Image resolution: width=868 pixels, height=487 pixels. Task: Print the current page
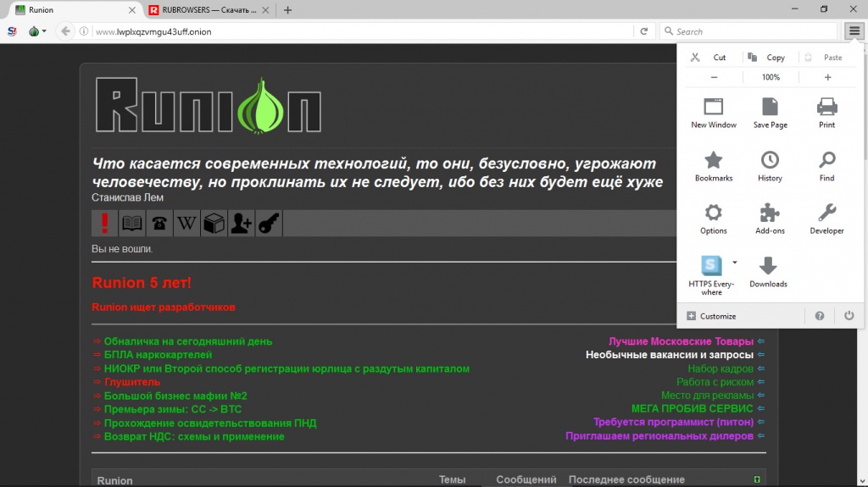pyautogui.click(x=826, y=112)
